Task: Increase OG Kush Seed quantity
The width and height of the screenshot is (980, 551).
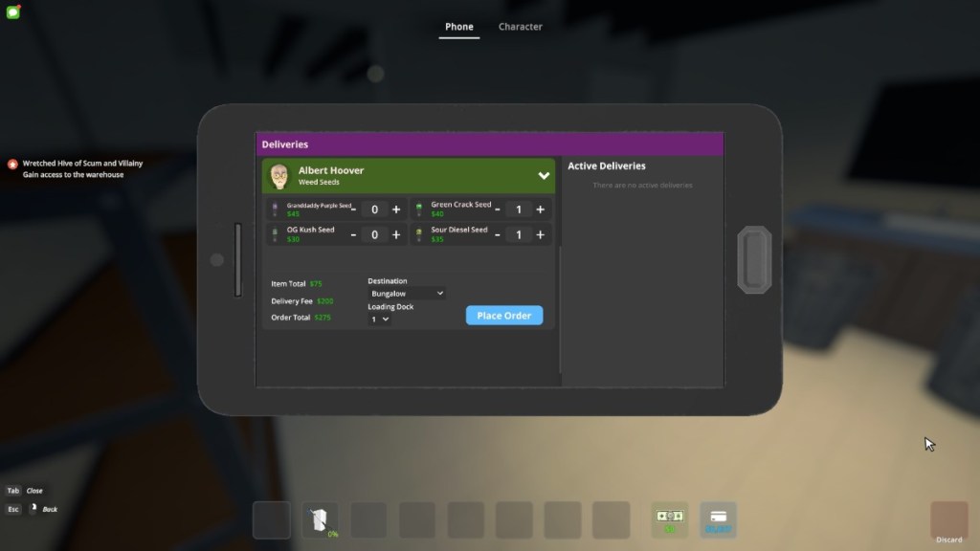Action: (x=396, y=234)
